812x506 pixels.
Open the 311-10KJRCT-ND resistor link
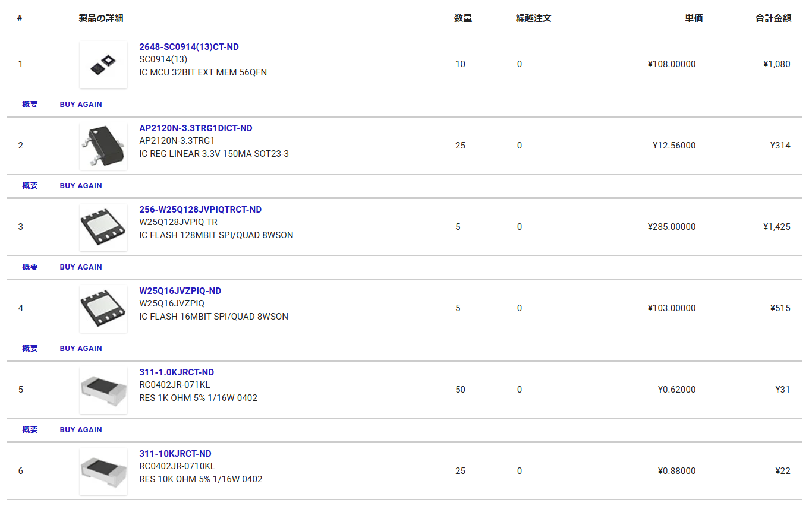coord(175,454)
